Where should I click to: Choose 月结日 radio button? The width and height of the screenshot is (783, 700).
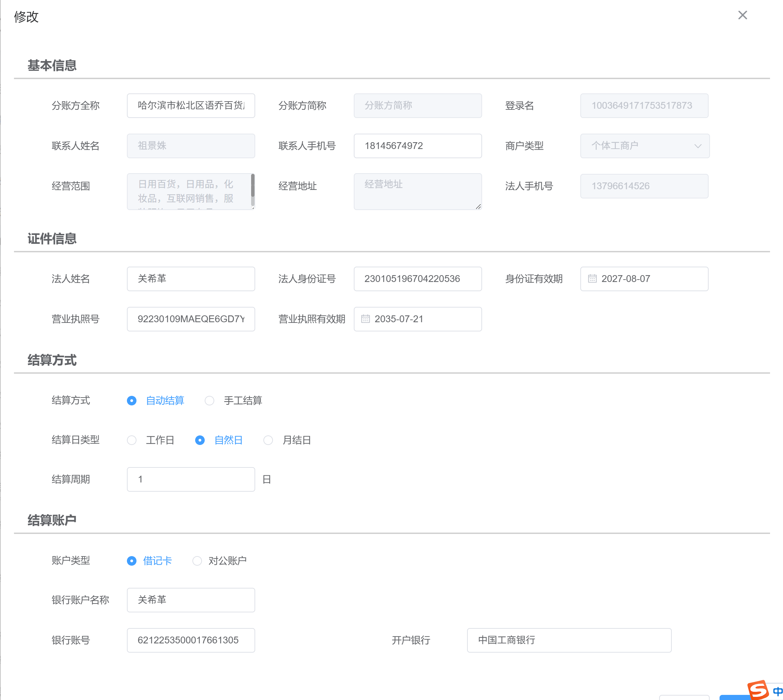(268, 440)
